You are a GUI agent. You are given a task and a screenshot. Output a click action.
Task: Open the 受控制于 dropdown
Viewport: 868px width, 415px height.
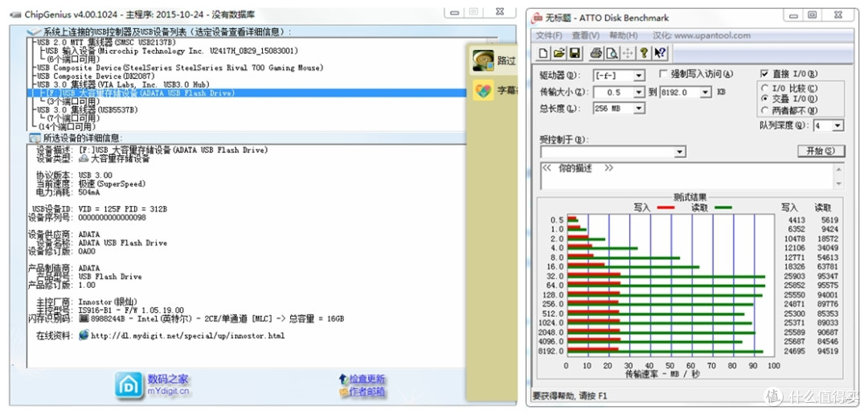680,152
